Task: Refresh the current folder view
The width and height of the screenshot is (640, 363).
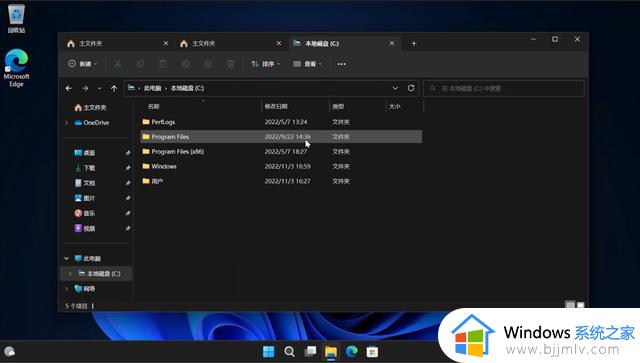Action: (411, 88)
